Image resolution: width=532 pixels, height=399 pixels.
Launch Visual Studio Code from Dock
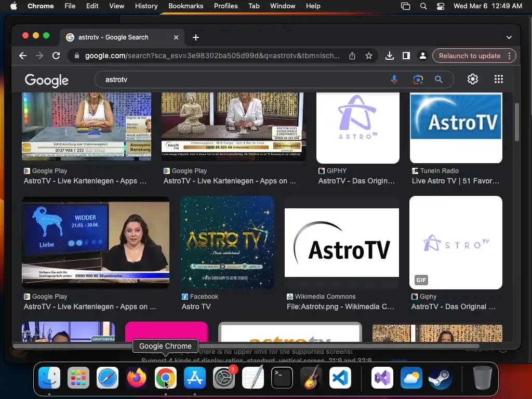pyautogui.click(x=340, y=378)
